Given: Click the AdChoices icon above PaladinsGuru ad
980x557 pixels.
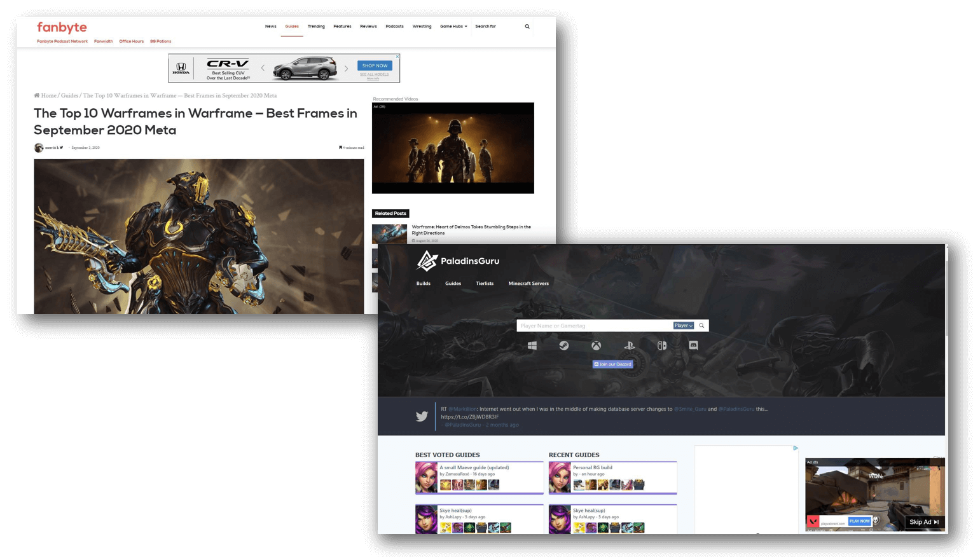Looking at the screenshot, I should click(x=796, y=448).
